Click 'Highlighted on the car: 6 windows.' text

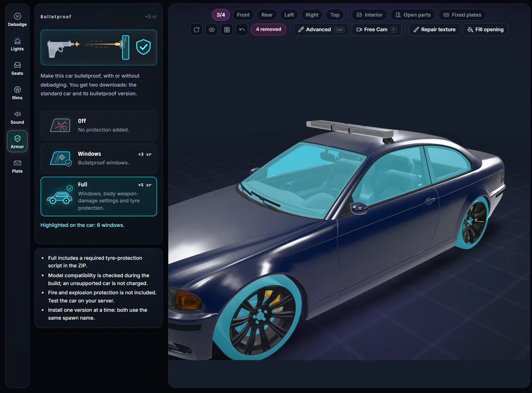coord(82,225)
